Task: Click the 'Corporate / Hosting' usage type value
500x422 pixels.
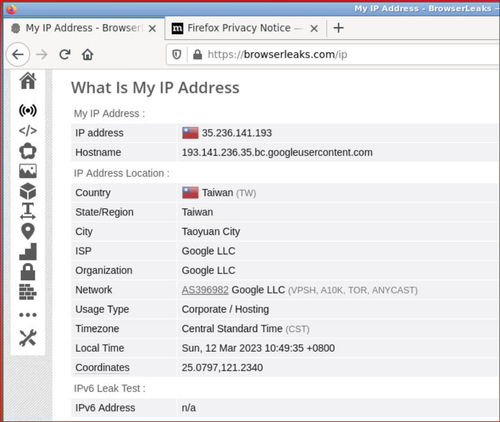Action: (x=225, y=309)
